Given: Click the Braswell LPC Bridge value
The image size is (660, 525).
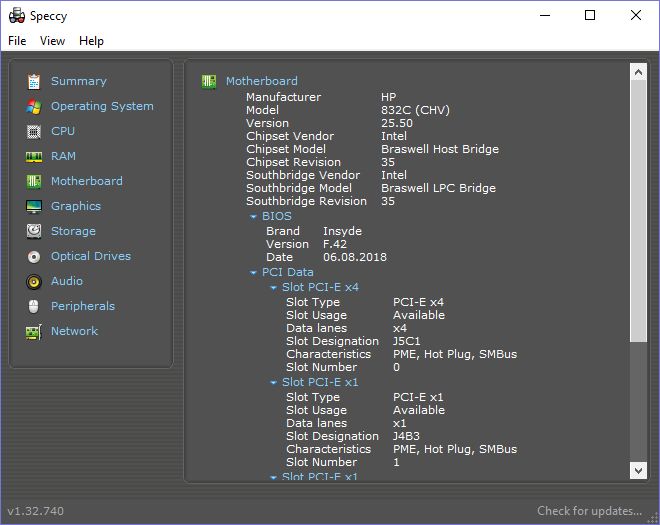Looking at the screenshot, I should tap(438, 188).
